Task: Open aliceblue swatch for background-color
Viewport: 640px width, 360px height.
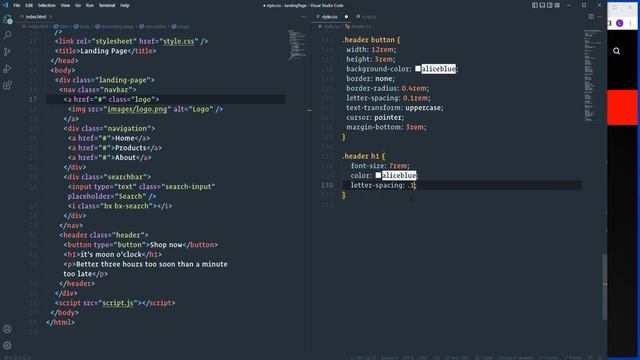Action: click(x=418, y=69)
